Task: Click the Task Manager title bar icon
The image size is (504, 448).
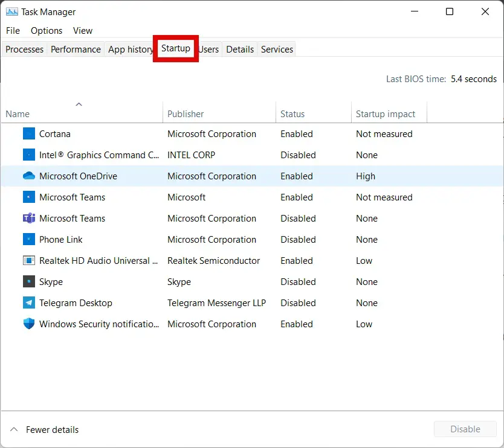Action: coord(12,12)
